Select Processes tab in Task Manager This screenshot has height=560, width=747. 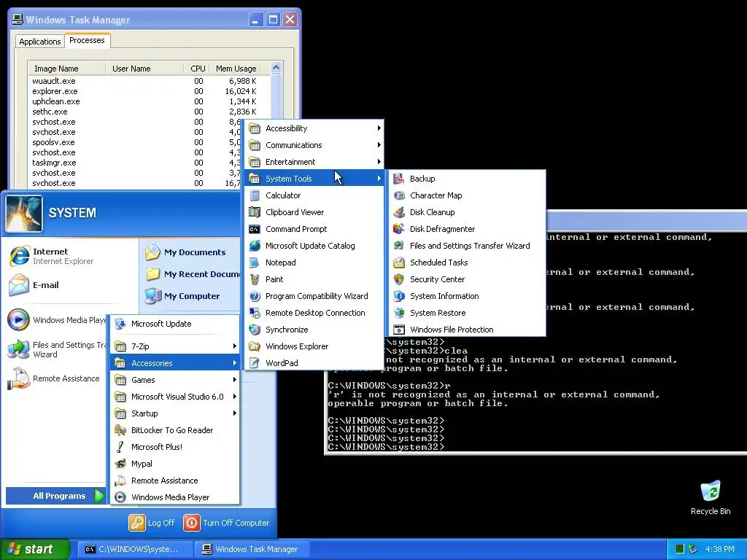[88, 41]
